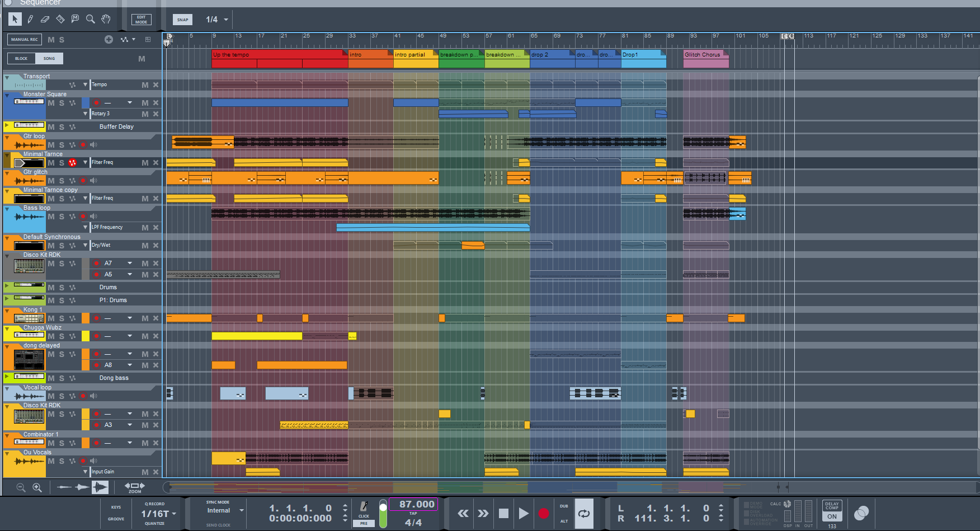Expand the Buffer Delay track triangle
The image size is (980, 531).
7,125
